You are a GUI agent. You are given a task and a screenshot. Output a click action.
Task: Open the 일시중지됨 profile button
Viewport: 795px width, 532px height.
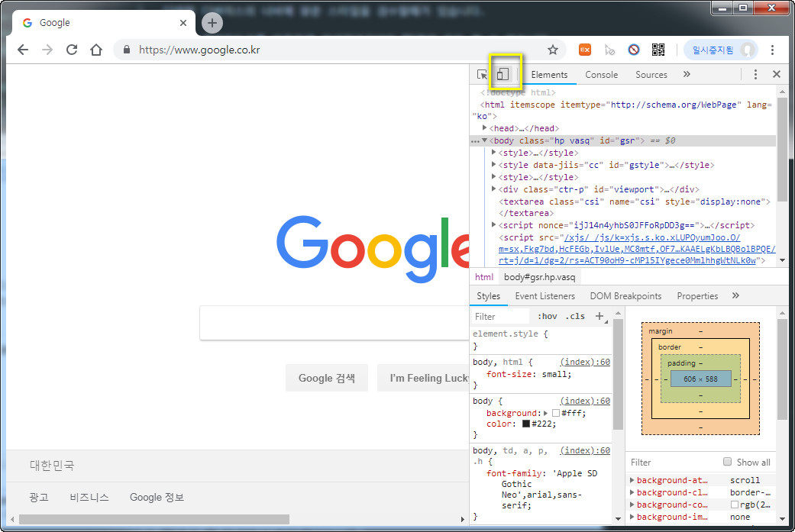pyautogui.click(x=720, y=50)
